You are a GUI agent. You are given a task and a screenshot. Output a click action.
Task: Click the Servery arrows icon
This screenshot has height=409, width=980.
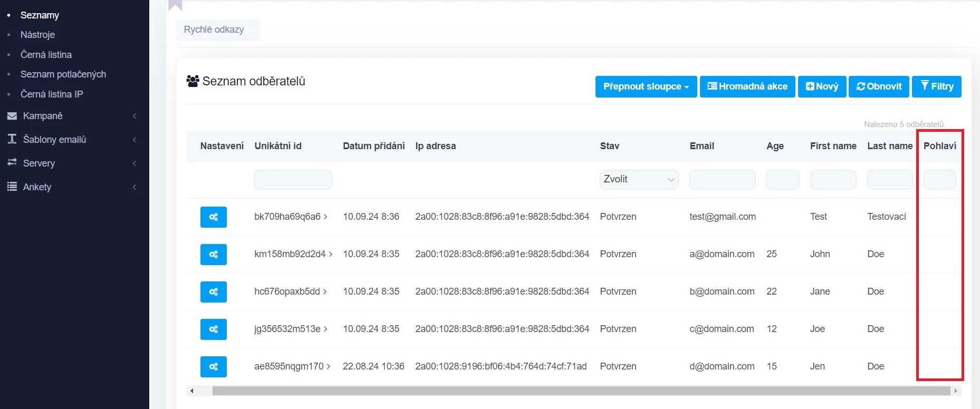12,163
